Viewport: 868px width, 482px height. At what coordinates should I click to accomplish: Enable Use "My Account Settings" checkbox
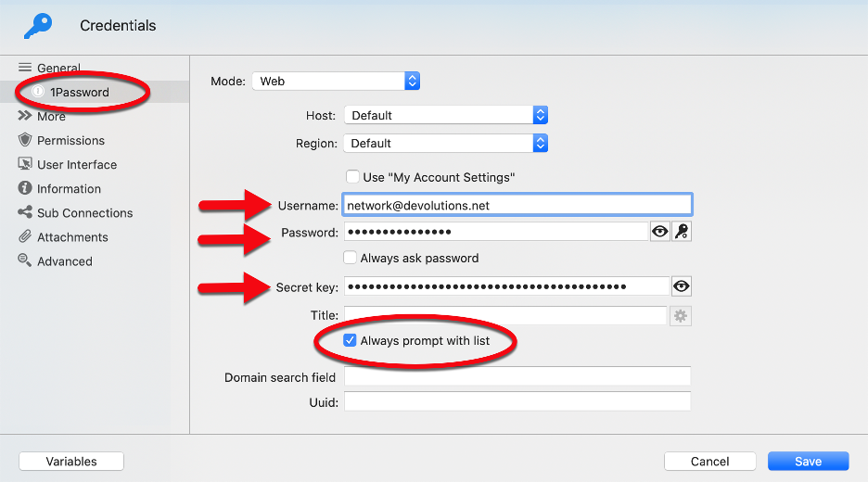(x=352, y=177)
